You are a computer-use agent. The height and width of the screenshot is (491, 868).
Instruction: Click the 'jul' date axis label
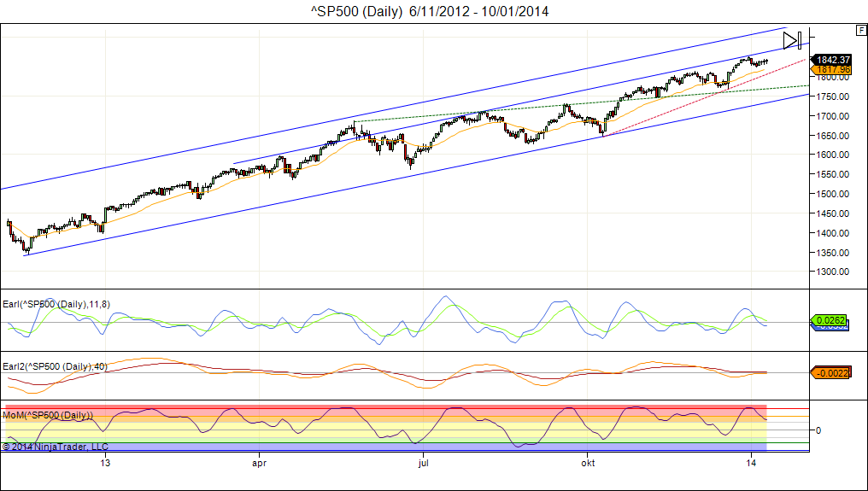(x=421, y=463)
